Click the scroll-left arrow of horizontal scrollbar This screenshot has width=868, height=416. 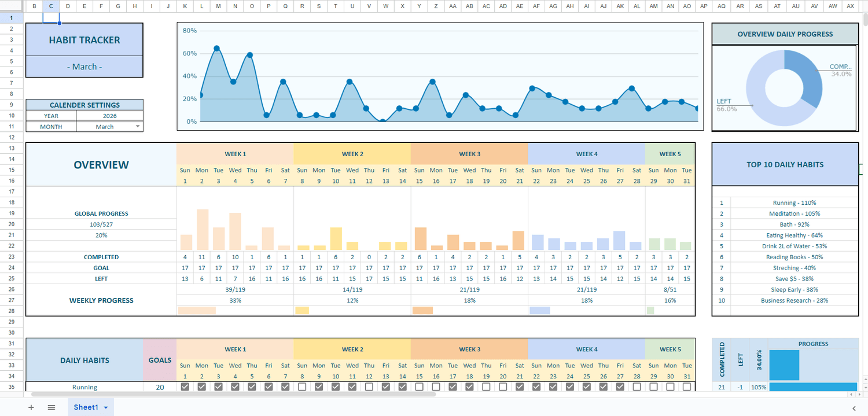click(850, 395)
